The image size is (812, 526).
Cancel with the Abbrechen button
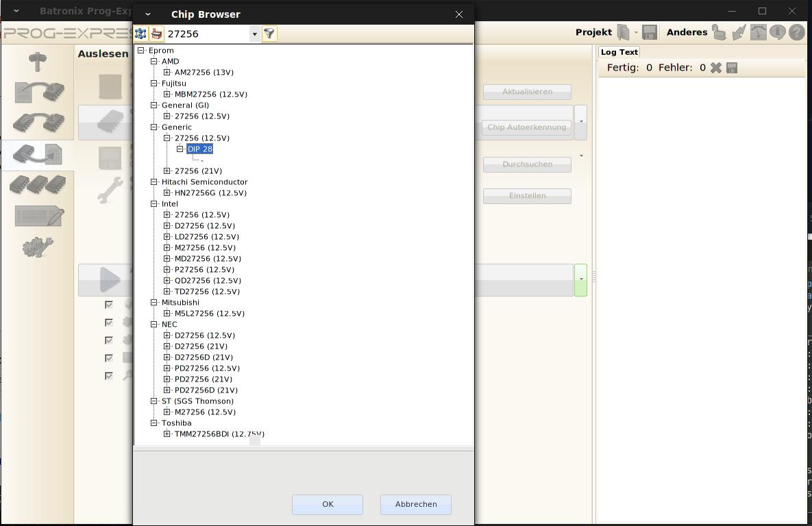tap(416, 504)
